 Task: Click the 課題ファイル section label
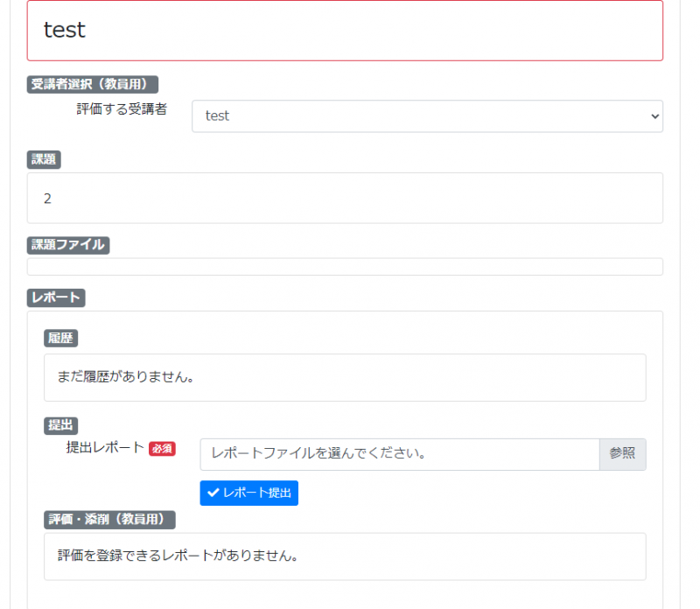68,245
